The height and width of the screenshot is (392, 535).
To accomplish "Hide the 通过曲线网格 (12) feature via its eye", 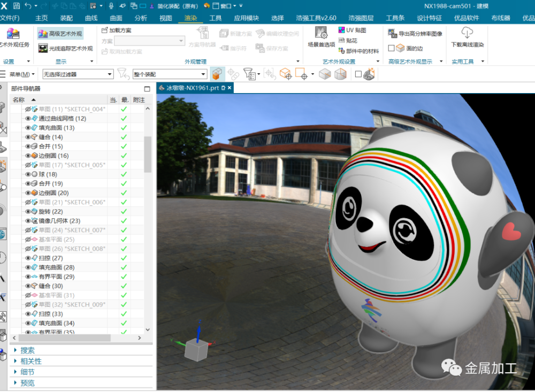I will click(x=28, y=118).
